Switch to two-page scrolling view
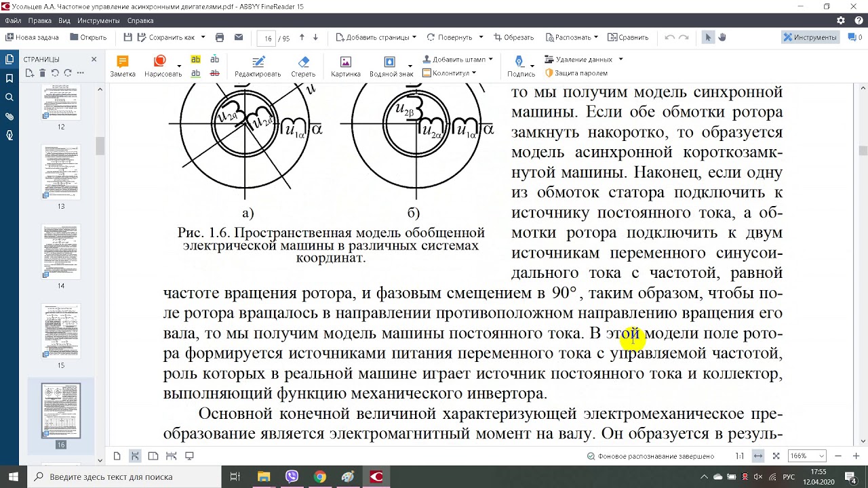Image resolution: width=868 pixels, height=488 pixels. 171,456
